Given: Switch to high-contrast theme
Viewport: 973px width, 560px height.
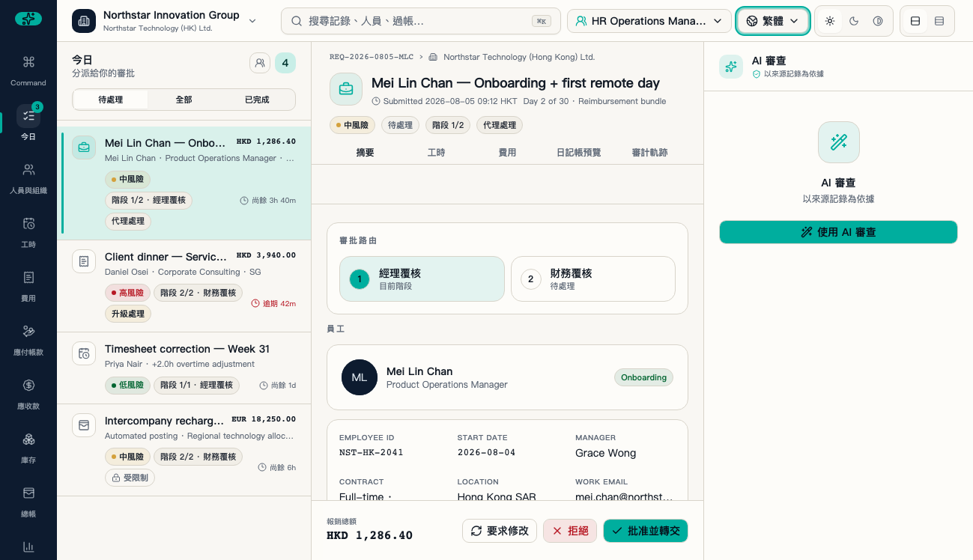Looking at the screenshot, I should click(878, 21).
